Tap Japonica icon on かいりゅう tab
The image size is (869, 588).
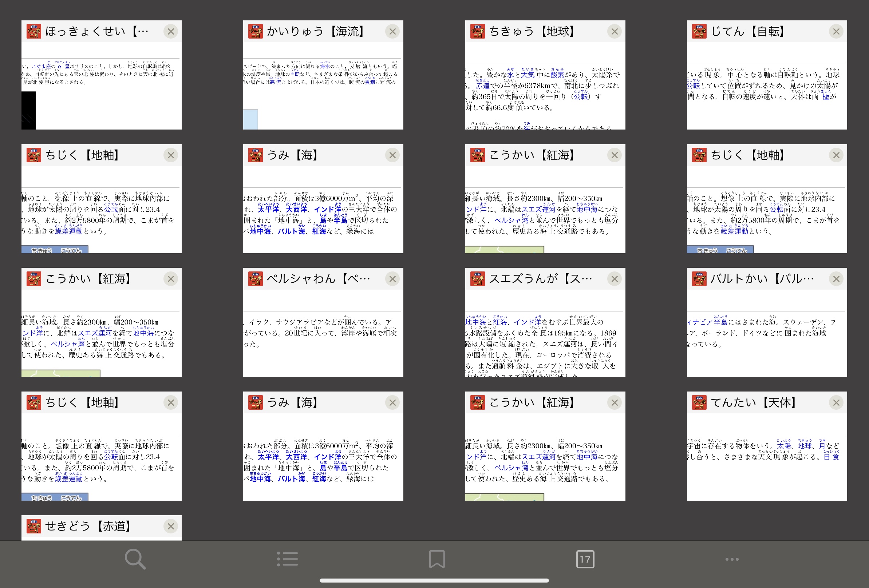click(x=256, y=31)
